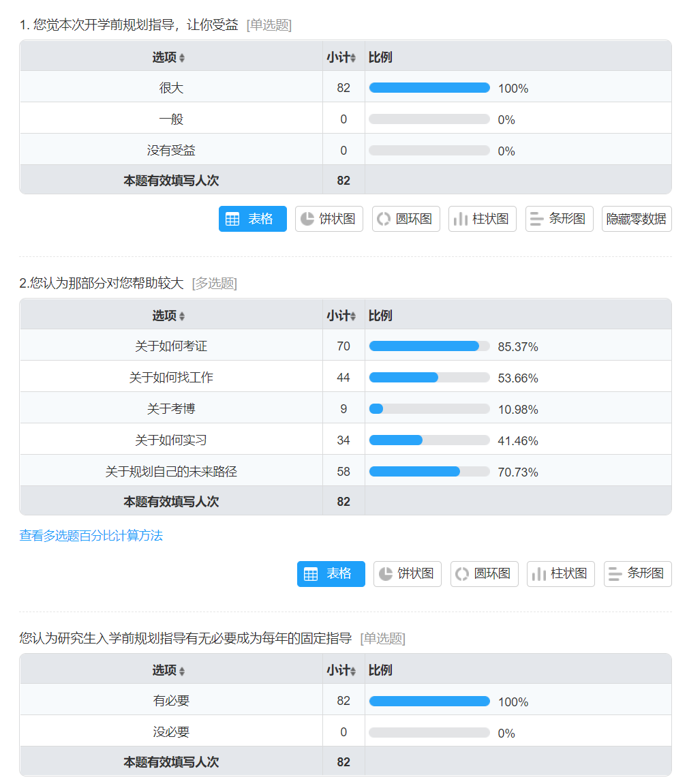The image size is (687, 784).
Task: Select 表格 table view for question 1
Action: pos(253,219)
